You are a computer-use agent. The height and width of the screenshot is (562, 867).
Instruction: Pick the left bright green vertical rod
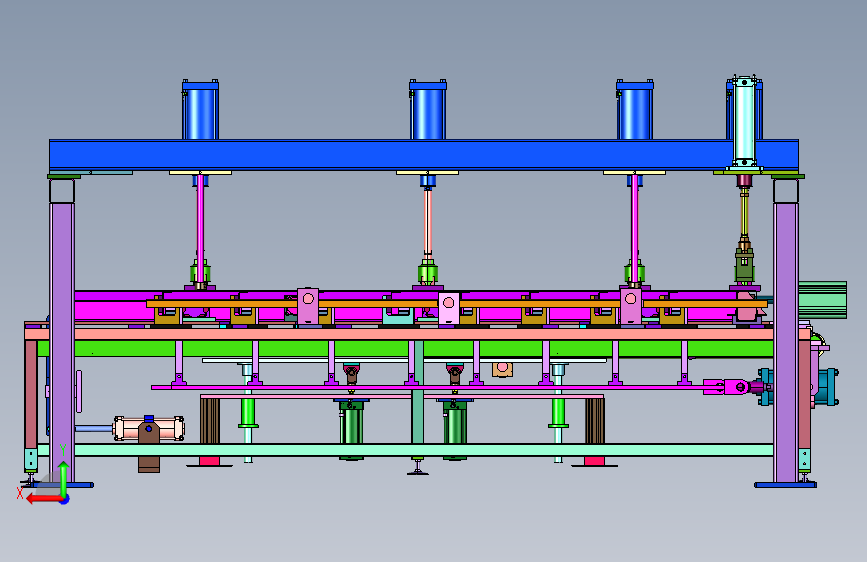pyautogui.click(x=248, y=412)
